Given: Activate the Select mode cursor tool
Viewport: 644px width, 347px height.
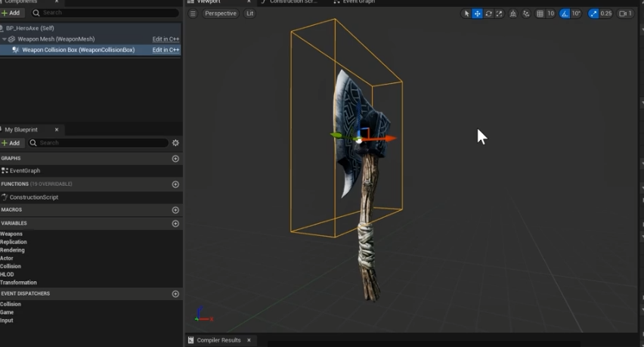Looking at the screenshot, I should click(x=466, y=14).
